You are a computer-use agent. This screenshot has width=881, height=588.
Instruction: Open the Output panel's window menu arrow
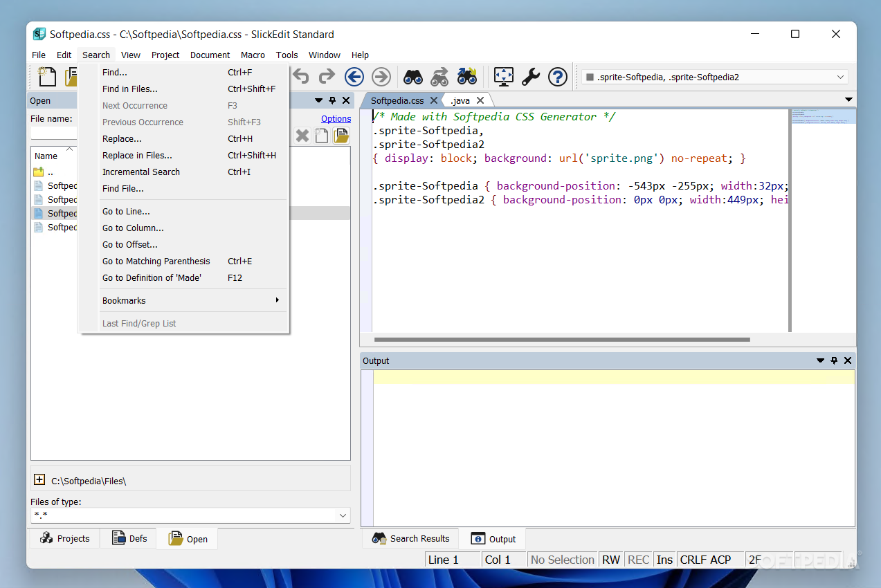point(820,360)
